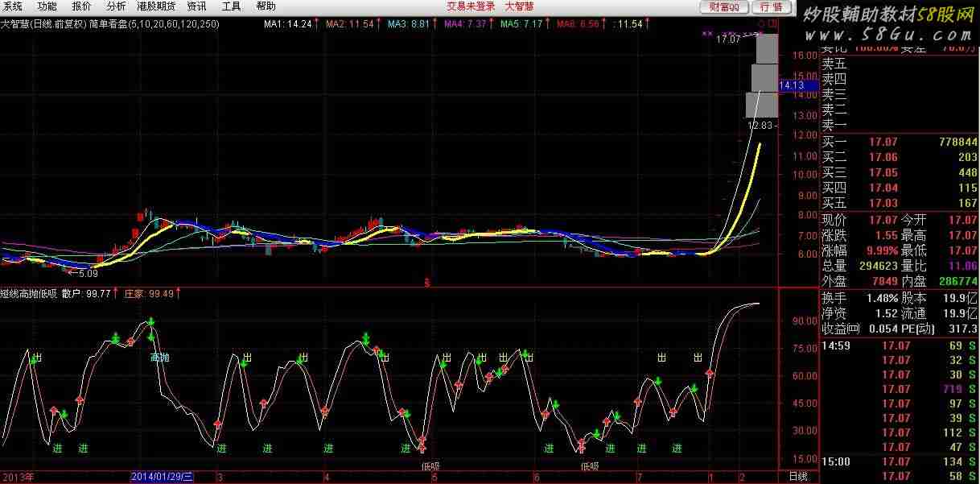Click the 散户: 99.77 reading
The image size is (980, 484).
click(85, 293)
